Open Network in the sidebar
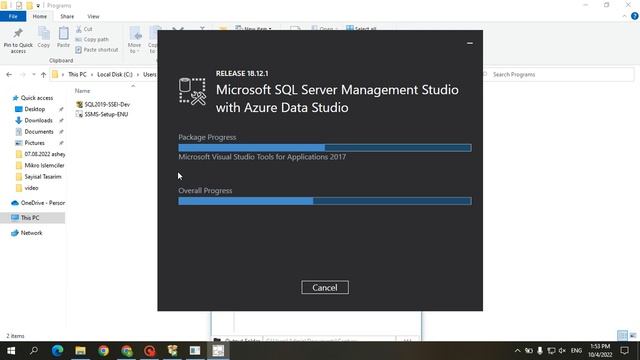The height and width of the screenshot is (360, 640). pos(27,233)
